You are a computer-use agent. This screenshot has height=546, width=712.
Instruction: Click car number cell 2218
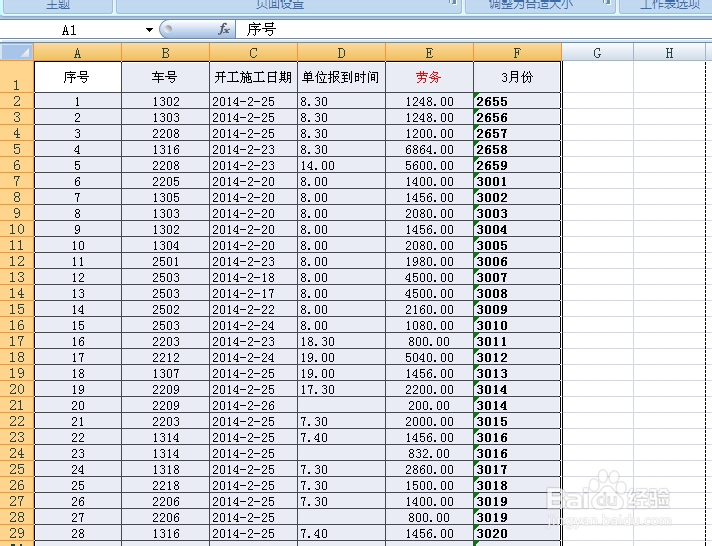165,485
